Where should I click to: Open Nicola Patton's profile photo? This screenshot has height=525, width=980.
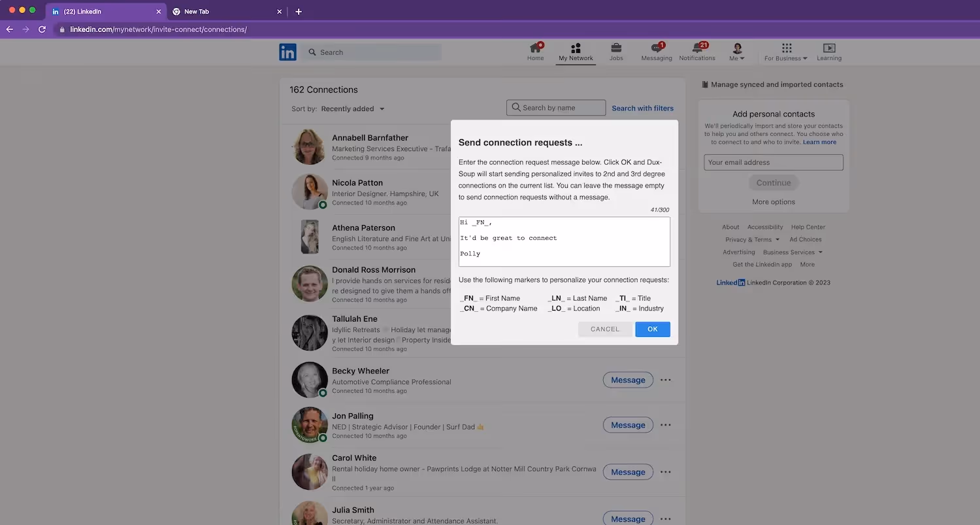tap(310, 192)
